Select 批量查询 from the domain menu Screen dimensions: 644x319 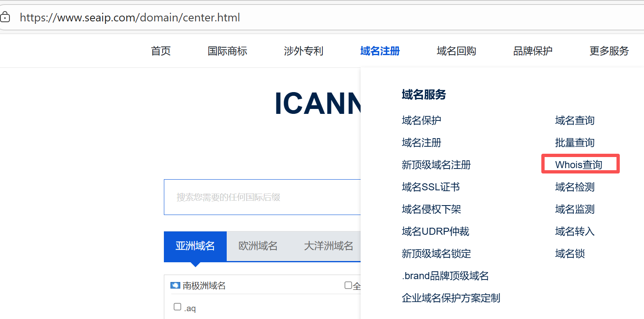click(x=575, y=143)
